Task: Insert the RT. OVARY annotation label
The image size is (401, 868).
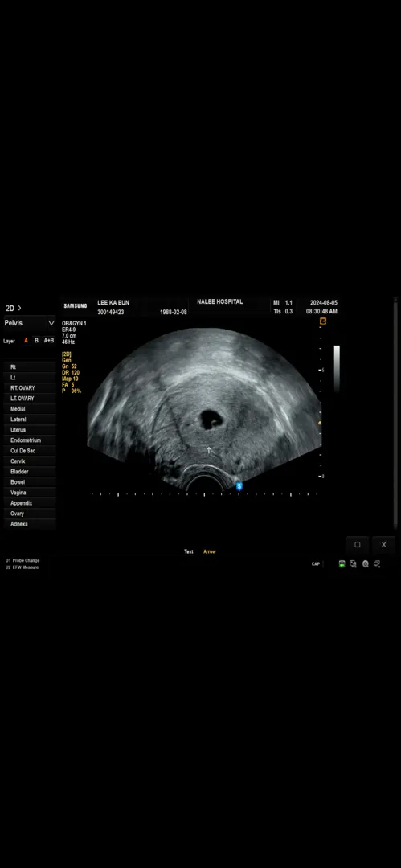Action: tap(30, 388)
